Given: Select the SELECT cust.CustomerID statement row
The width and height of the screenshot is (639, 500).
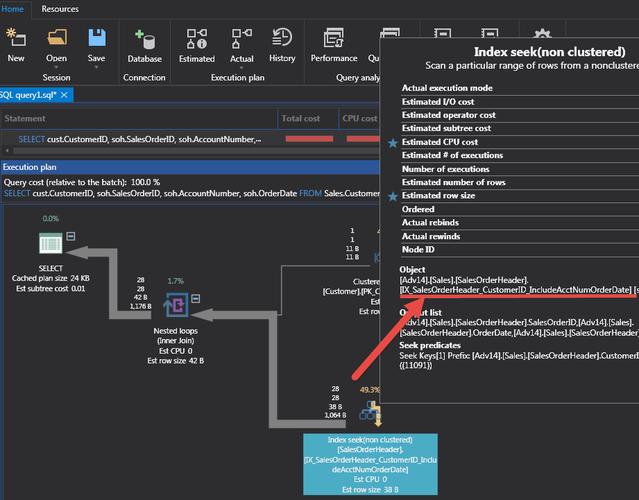Looking at the screenshot, I should click(139, 139).
